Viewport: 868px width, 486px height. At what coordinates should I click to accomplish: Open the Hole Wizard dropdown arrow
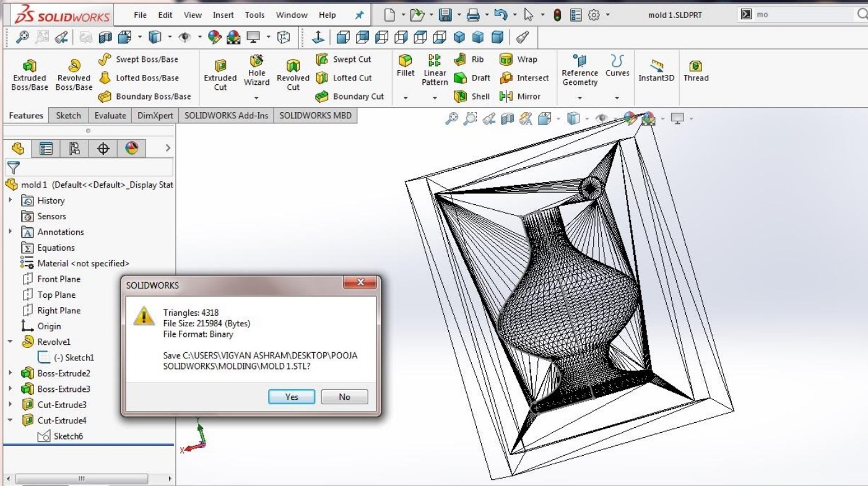(x=256, y=98)
